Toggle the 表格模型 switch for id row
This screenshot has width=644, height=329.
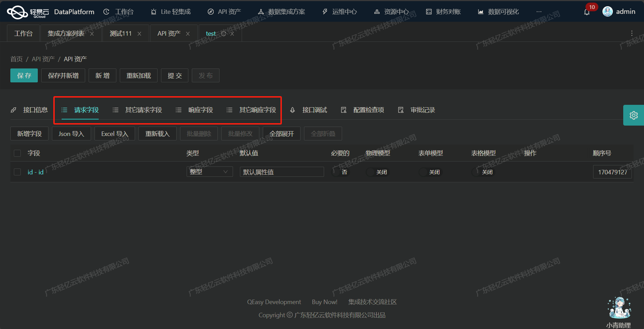pyautogui.click(x=483, y=172)
